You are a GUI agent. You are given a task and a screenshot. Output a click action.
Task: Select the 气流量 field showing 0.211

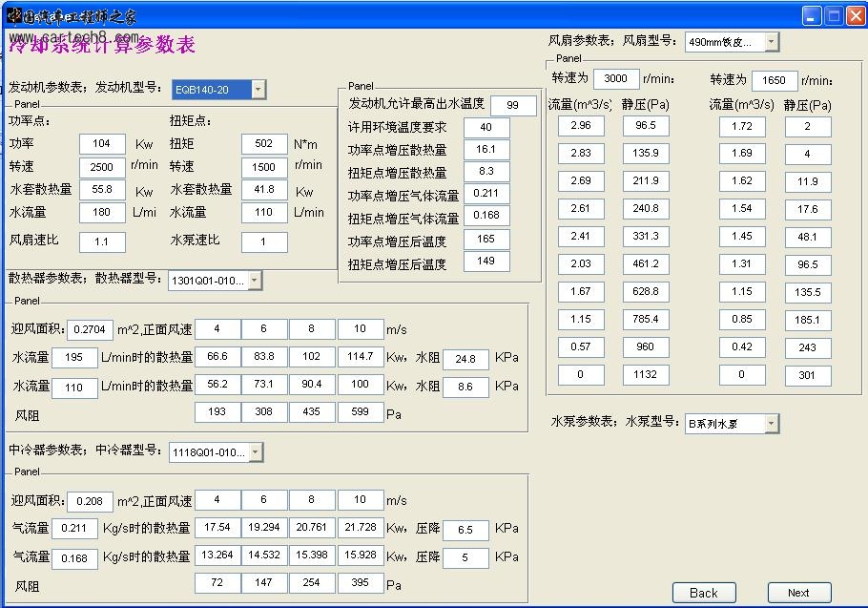click(74, 528)
